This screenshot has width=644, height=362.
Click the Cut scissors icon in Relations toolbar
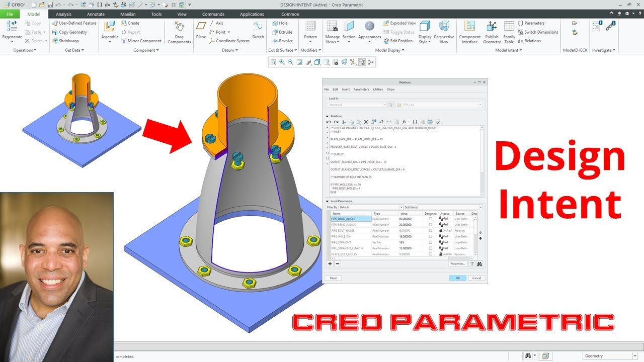point(344,122)
